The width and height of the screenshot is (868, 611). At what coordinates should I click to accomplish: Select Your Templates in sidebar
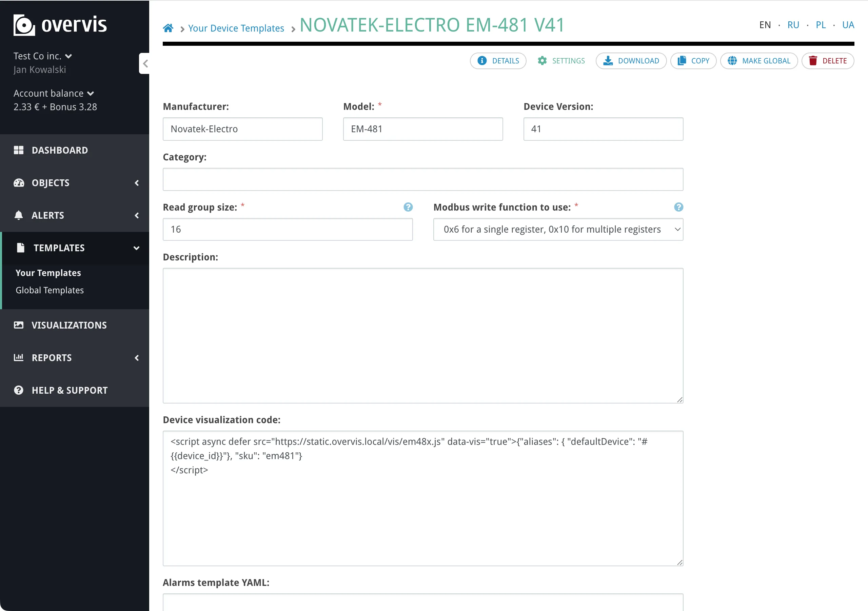48,273
